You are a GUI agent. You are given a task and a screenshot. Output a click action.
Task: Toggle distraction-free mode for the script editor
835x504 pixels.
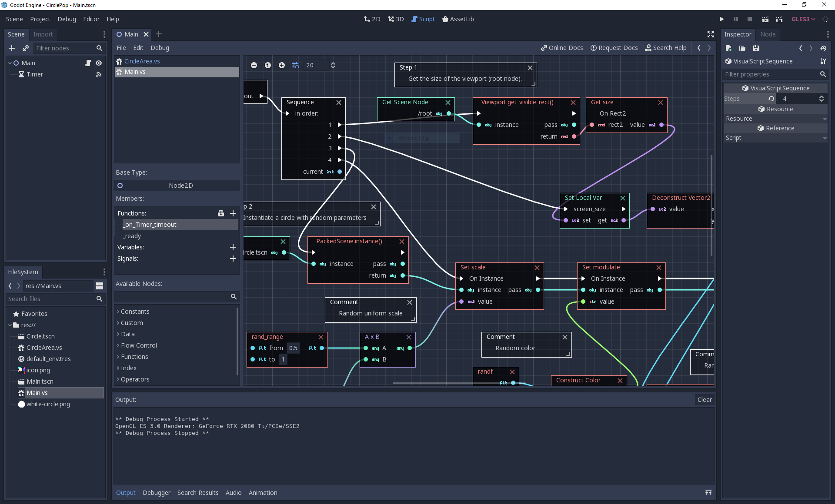click(x=710, y=34)
